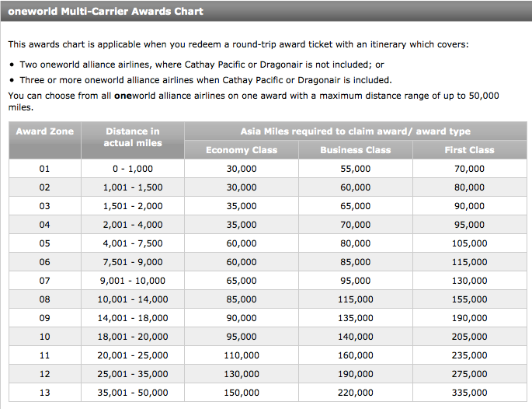Select first class value '105,000'

470,243
